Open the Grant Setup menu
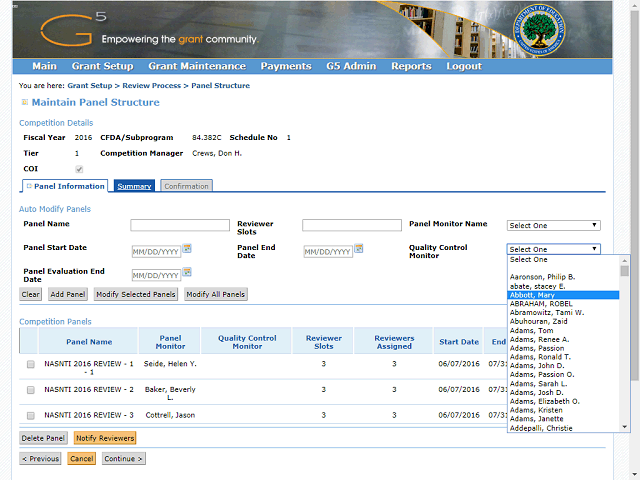 click(x=102, y=66)
